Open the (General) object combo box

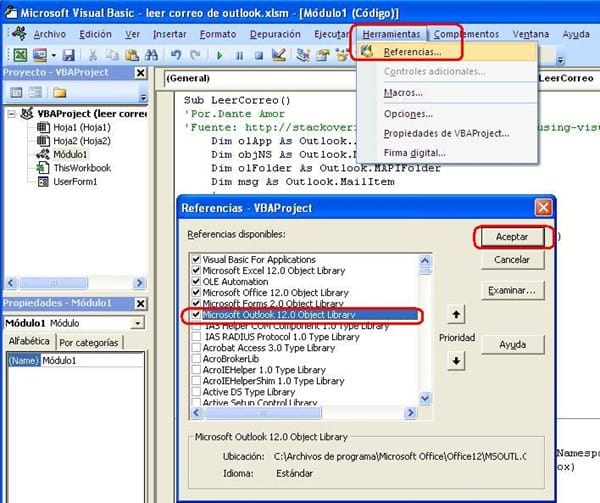(260, 78)
